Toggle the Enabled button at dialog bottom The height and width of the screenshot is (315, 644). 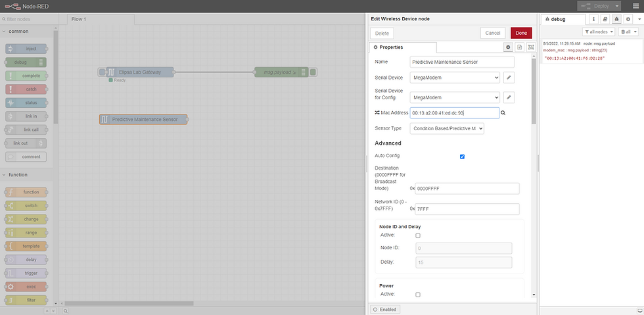point(385,309)
